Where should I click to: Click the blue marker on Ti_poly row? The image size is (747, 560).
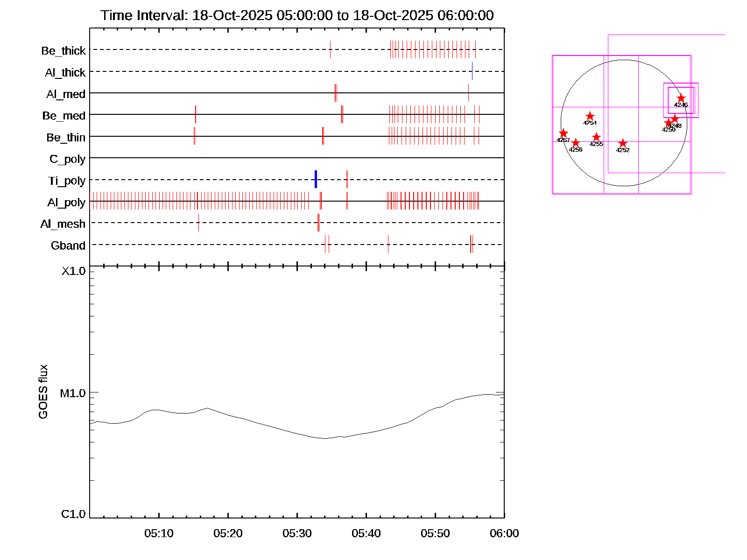[316, 179]
